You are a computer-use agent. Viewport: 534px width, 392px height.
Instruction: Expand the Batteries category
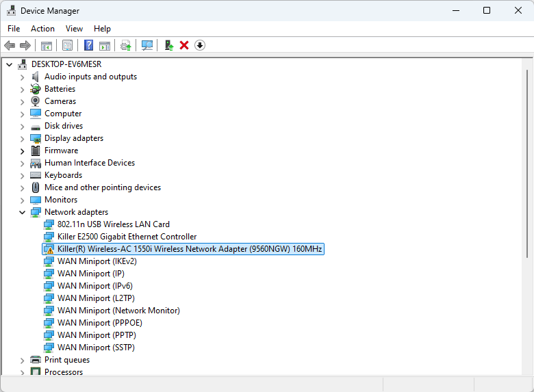tap(22, 90)
